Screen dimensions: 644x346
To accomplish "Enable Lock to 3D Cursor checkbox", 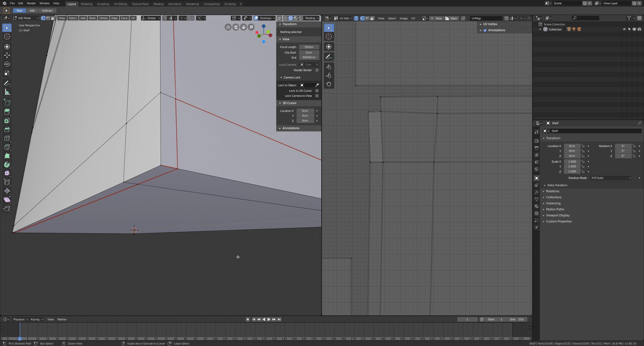I will point(317,91).
